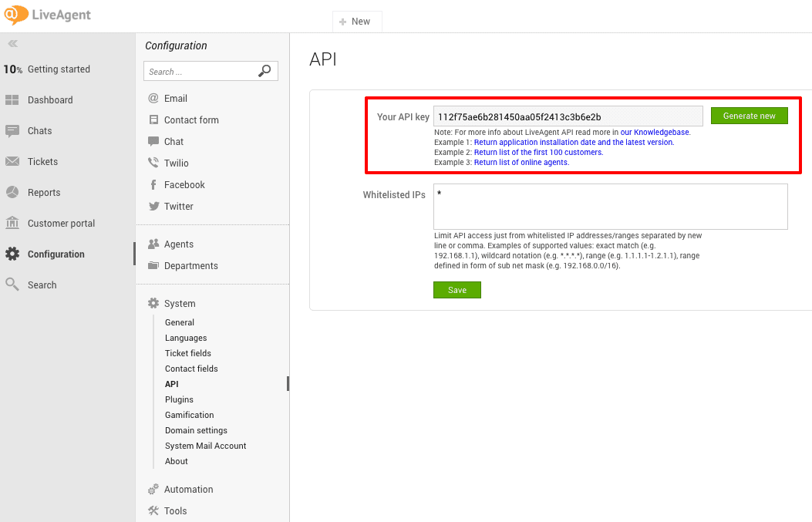The image size is (812, 522).
Task: Open Twilio integration settings
Action: (x=175, y=163)
